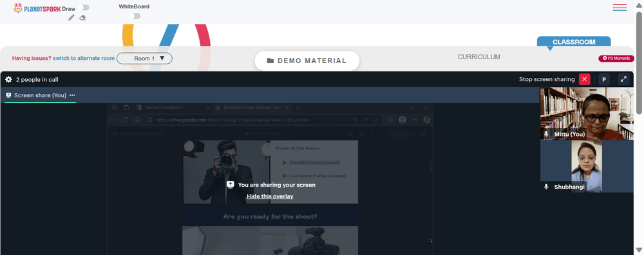Screen dimensions: 644x255
Task: Open the hamburger menu at top right
Action: pyautogui.click(x=620, y=7)
